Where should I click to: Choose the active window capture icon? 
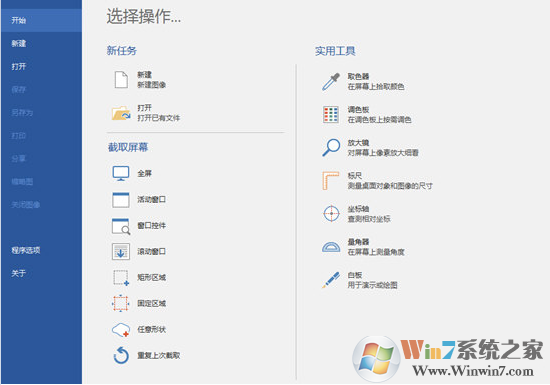coord(121,200)
